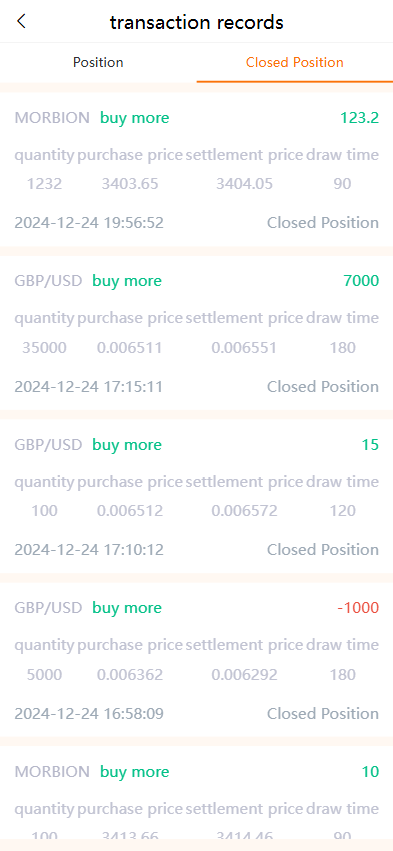The image size is (393, 851).
Task: Tap the draw time value 120
Action: pyautogui.click(x=343, y=511)
